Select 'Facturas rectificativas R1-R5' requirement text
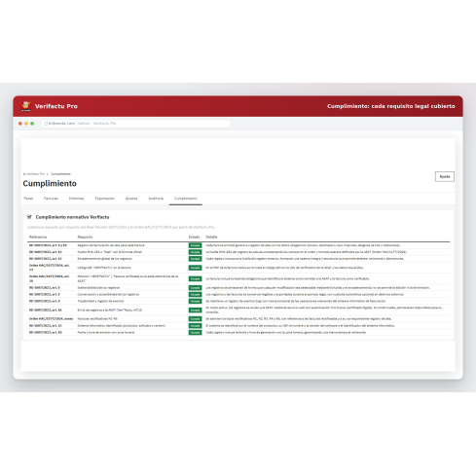The width and height of the screenshot is (476, 476). point(97,318)
